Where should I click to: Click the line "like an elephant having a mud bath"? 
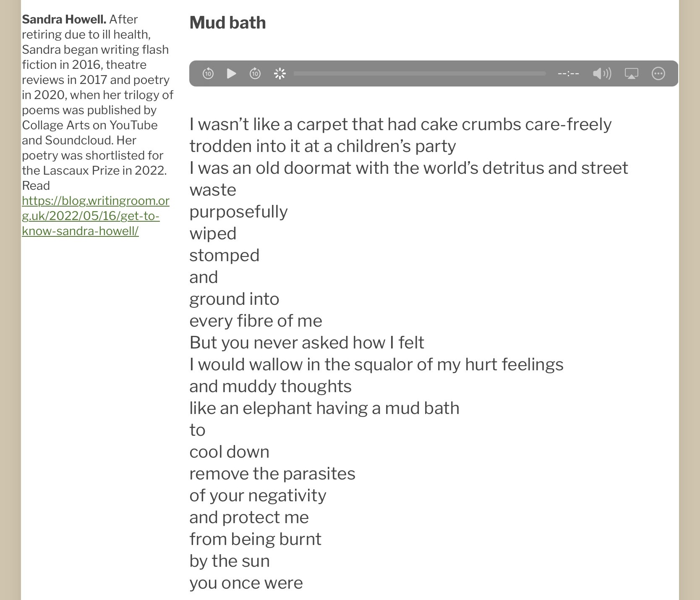[x=324, y=408]
